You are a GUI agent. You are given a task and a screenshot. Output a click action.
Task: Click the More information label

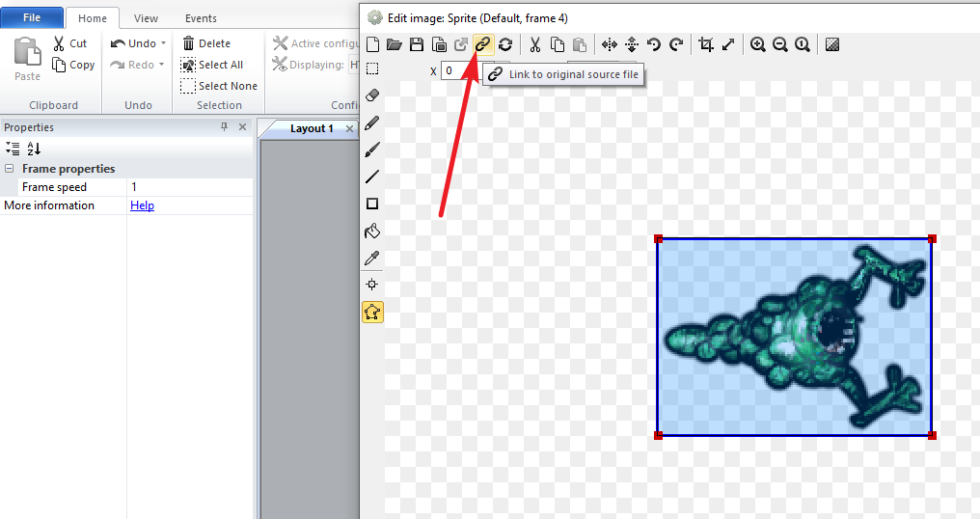[x=49, y=205]
